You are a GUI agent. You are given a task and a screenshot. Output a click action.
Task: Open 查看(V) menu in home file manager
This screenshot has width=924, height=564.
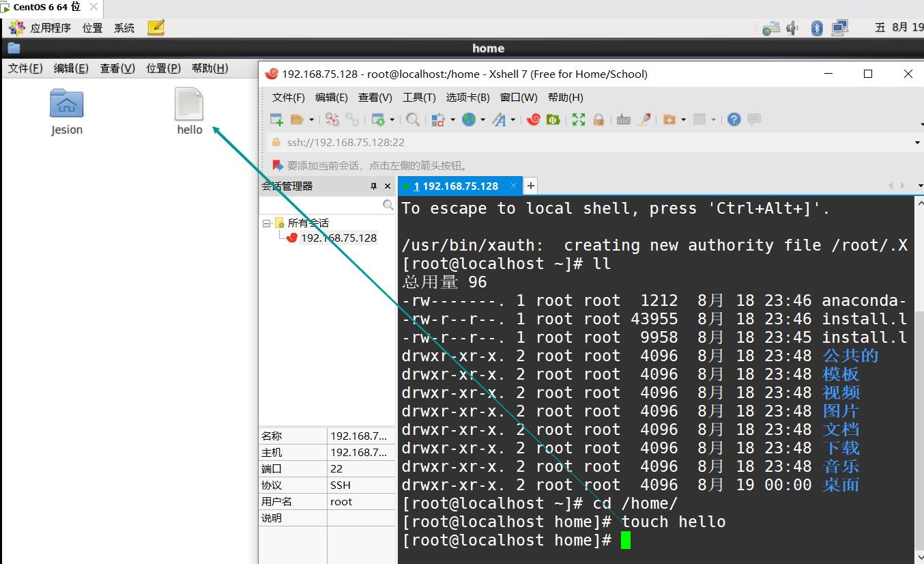click(x=117, y=68)
